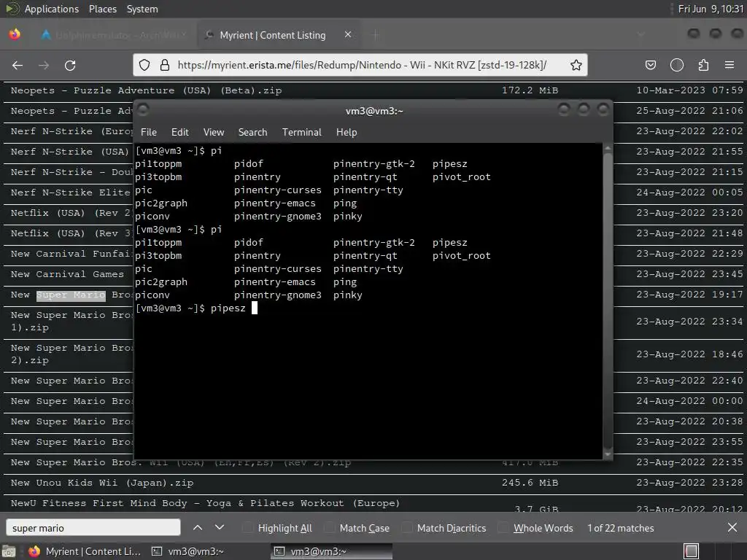Close the find bar
Viewport: 747px width, 560px height.
click(x=732, y=527)
